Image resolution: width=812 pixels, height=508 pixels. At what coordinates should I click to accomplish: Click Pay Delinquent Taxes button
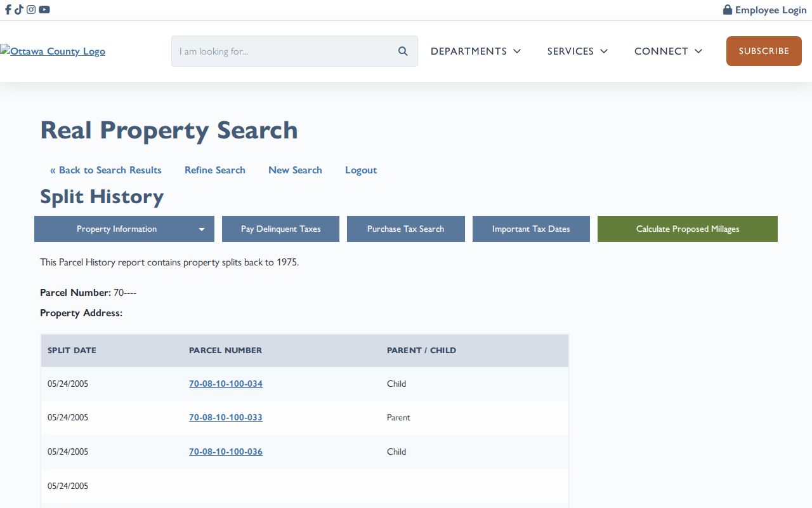(280, 229)
